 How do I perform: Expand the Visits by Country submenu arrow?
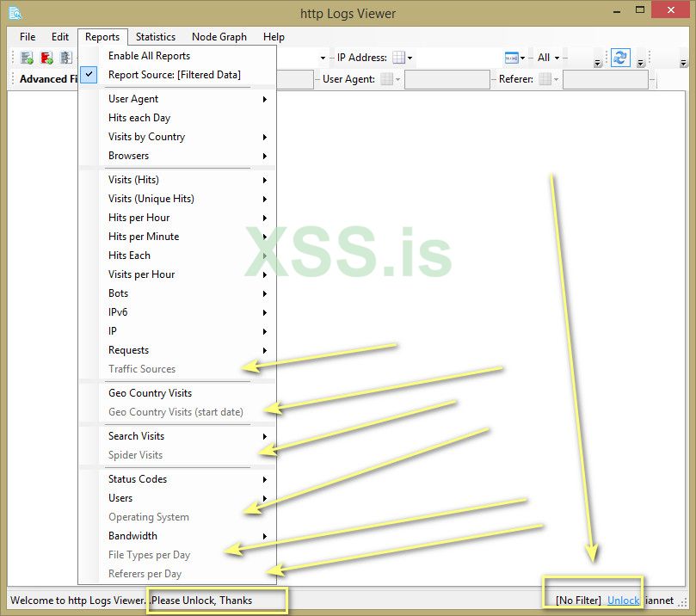click(x=265, y=137)
